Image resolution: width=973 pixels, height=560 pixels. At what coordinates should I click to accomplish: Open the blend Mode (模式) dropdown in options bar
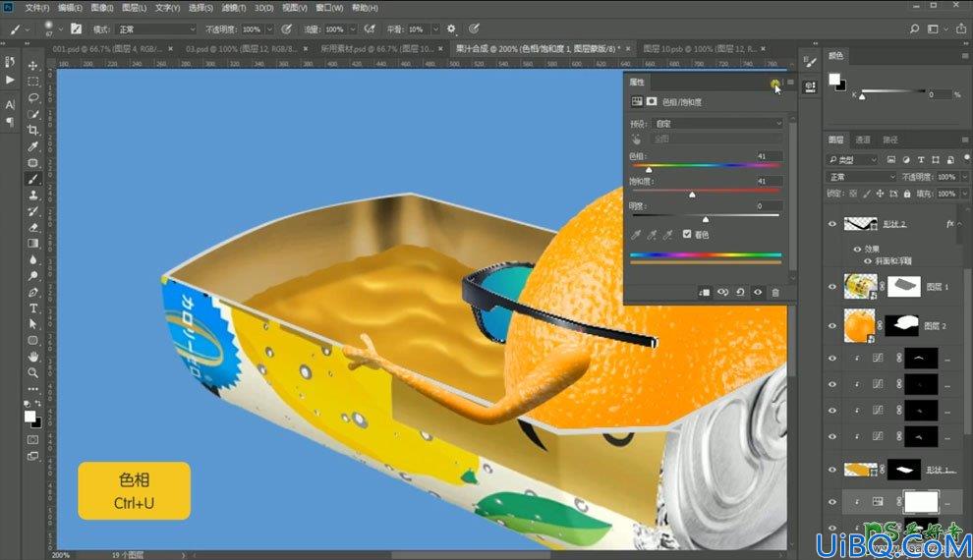[x=157, y=29]
